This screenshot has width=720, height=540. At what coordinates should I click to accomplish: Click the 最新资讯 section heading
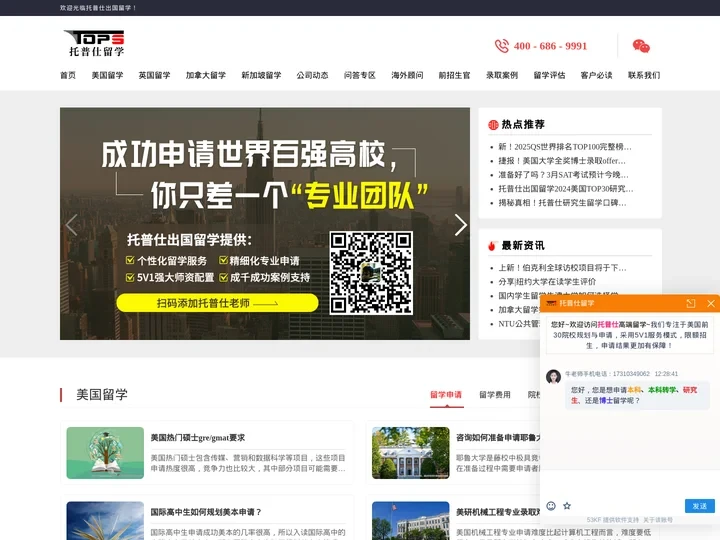pyautogui.click(x=523, y=246)
